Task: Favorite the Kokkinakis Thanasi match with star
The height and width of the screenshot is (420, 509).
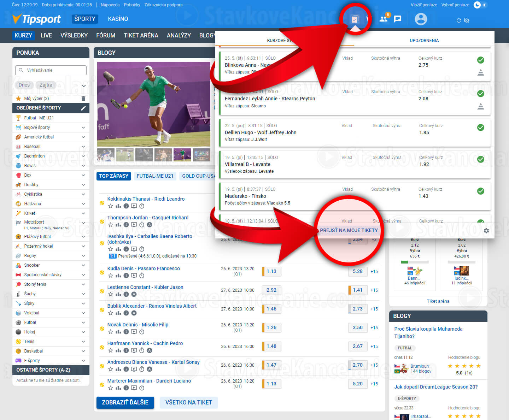Action: tap(111, 206)
